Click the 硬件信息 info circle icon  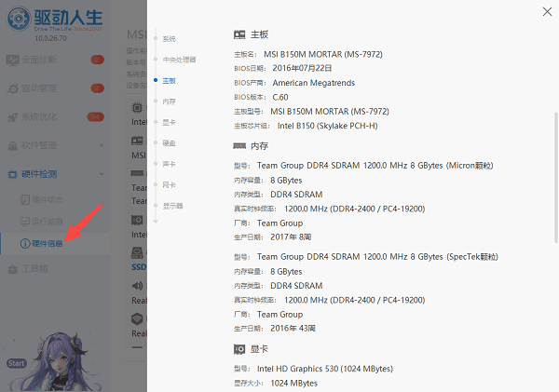[x=24, y=243]
